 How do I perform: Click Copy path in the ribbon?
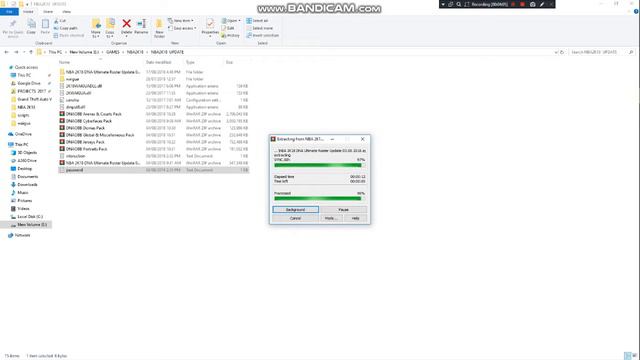click(65, 28)
